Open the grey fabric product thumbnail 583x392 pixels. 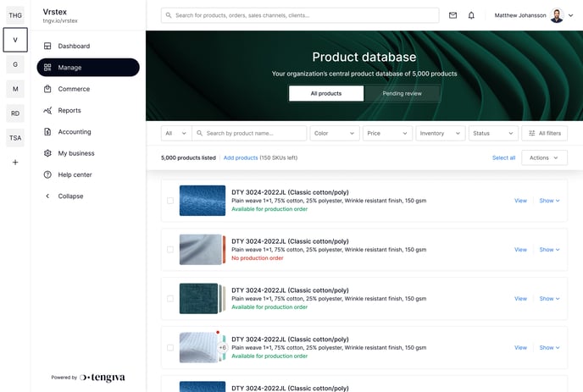coord(200,250)
